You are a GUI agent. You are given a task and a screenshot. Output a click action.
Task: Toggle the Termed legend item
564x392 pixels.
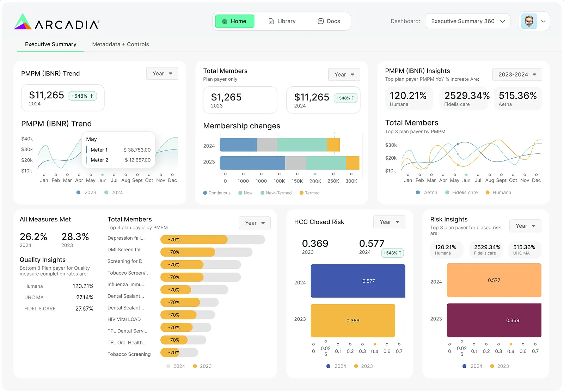tap(309, 193)
